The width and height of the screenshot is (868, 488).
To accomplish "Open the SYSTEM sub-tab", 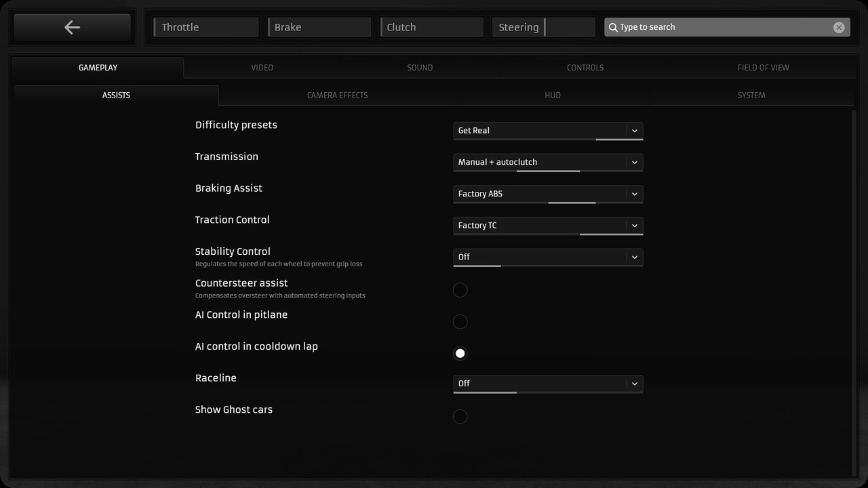I will coord(751,95).
